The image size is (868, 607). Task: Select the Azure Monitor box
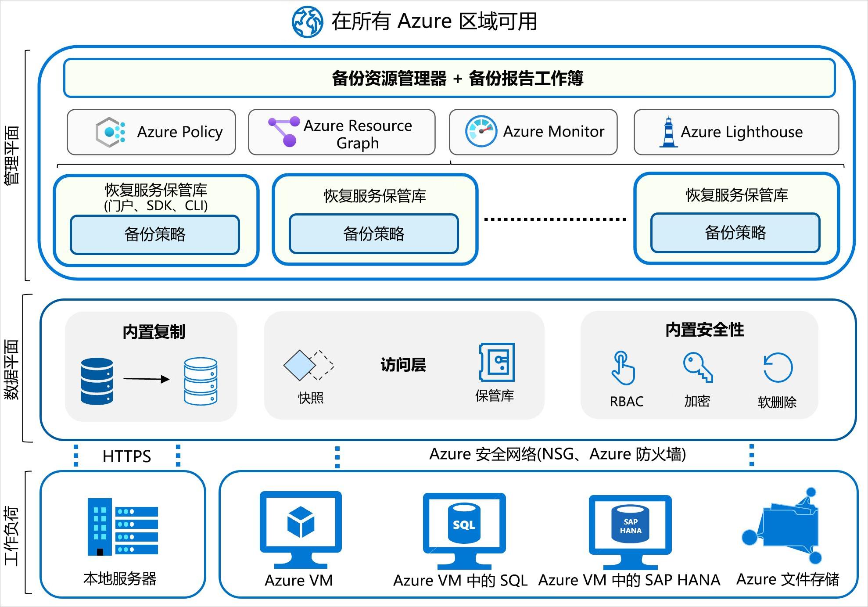533,132
